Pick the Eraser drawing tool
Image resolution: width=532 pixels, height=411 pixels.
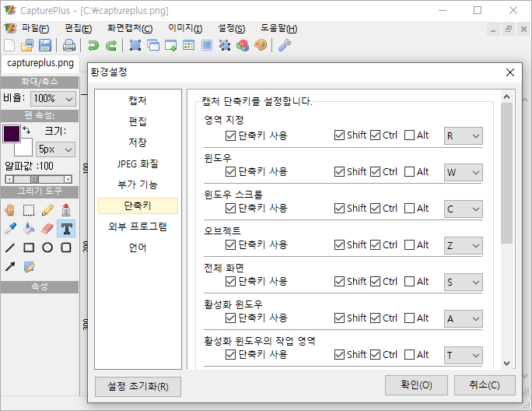click(47, 229)
